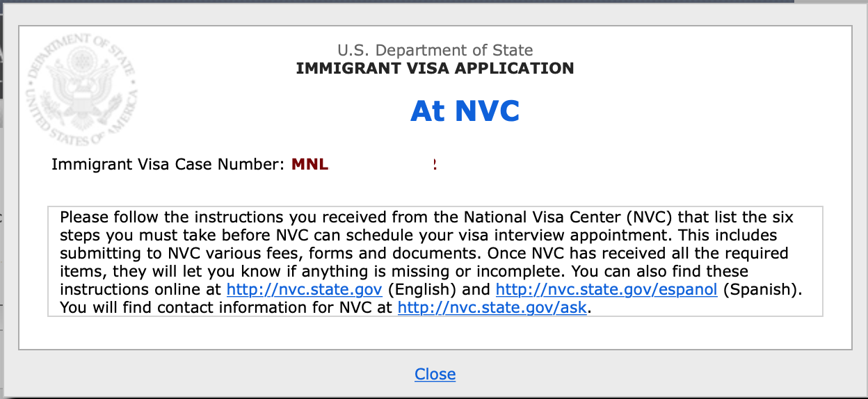Click the 'IMMIGRANT VISA APPLICATION' title

pos(435,68)
